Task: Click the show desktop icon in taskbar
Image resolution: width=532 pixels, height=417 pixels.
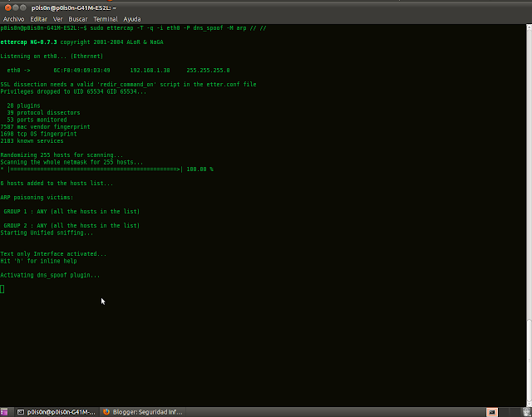Action: [x=3, y=412]
